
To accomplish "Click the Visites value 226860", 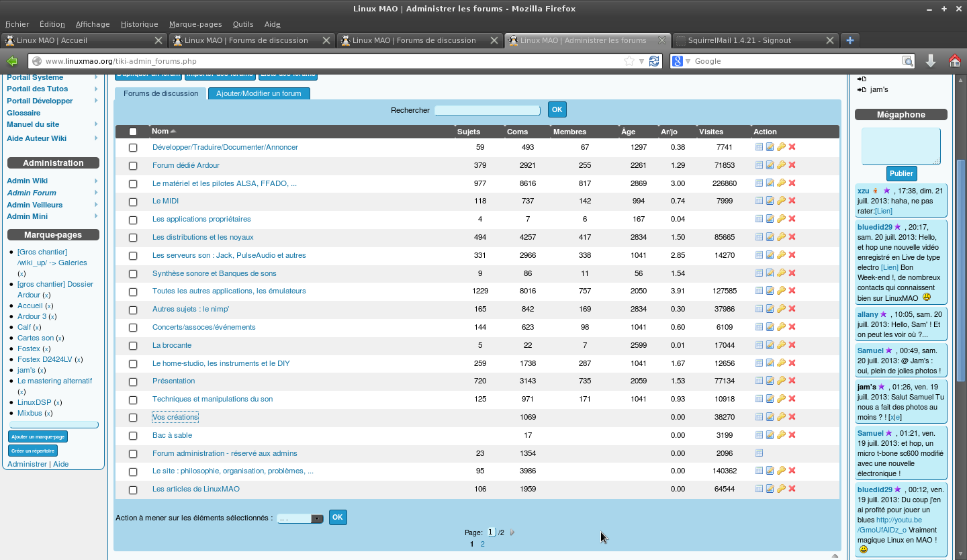I will [x=725, y=183].
